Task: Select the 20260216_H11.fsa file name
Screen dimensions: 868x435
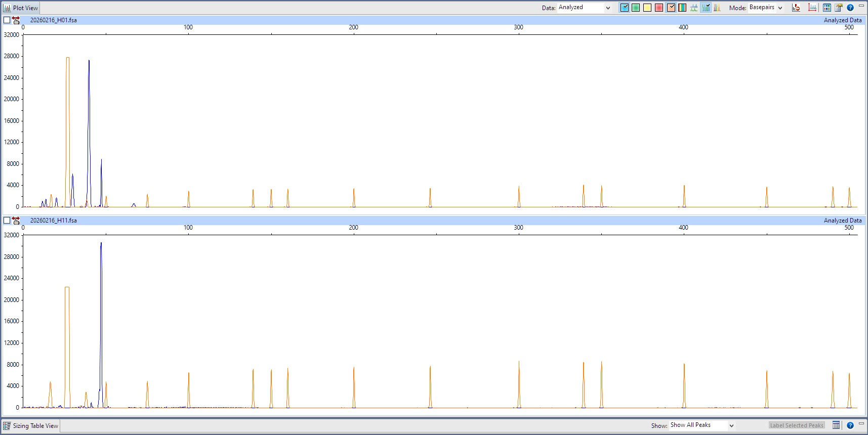Action: (x=54, y=221)
